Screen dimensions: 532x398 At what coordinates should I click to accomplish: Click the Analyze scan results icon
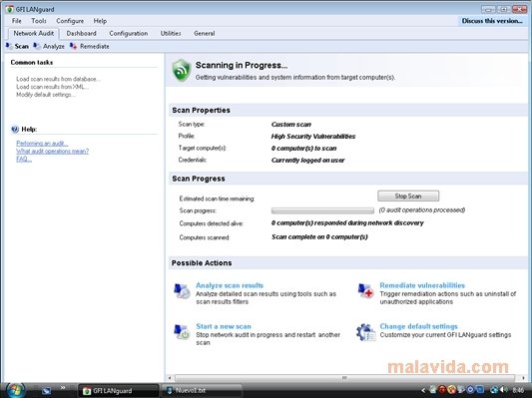182,291
